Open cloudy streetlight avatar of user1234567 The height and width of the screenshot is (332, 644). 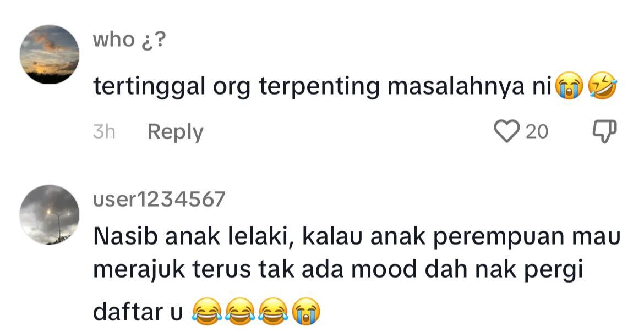(x=50, y=214)
